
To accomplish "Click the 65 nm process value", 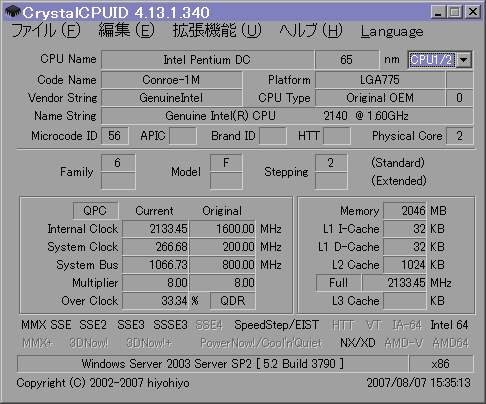I will tap(347, 60).
